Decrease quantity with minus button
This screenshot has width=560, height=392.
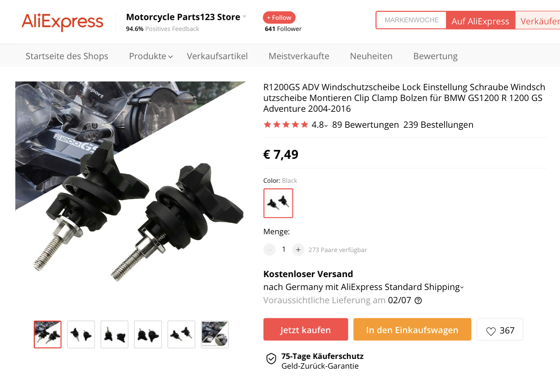(x=270, y=250)
